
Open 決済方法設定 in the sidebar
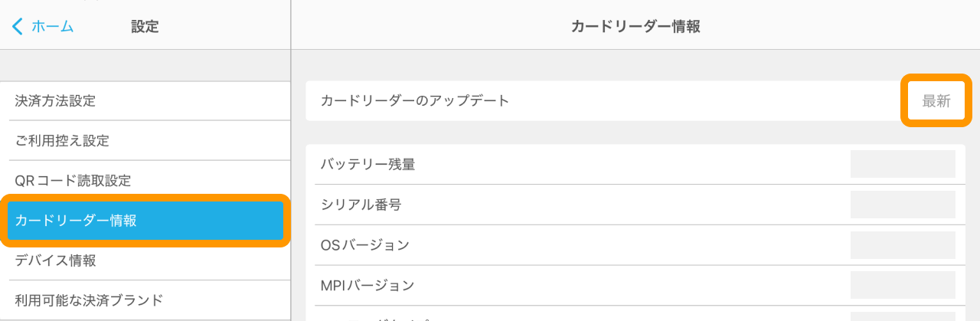[55, 100]
